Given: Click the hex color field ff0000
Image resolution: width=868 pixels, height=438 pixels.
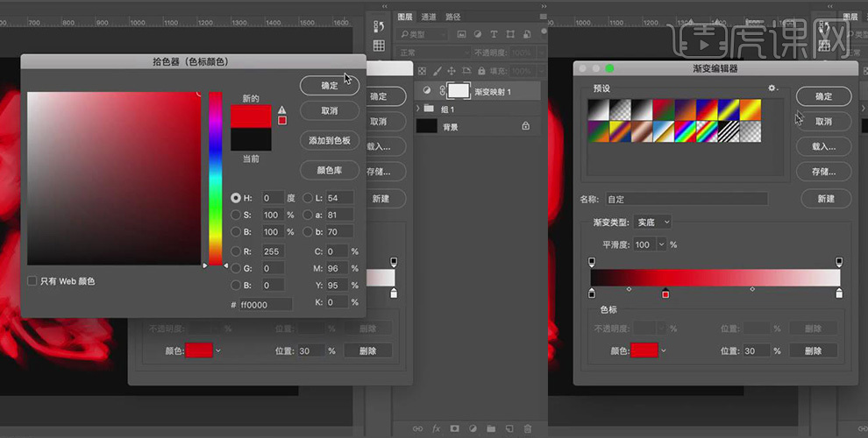Looking at the screenshot, I should tap(266, 304).
